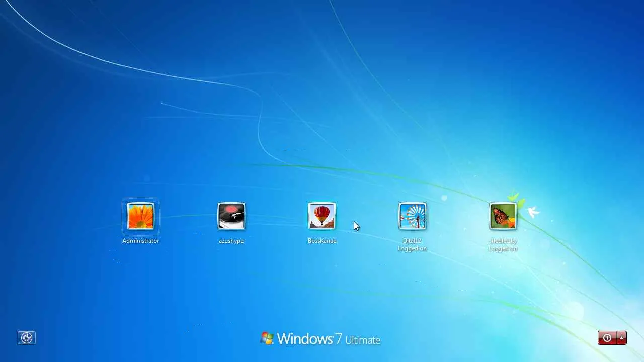
Task: Click the red Shut down power button
Action: point(607,338)
